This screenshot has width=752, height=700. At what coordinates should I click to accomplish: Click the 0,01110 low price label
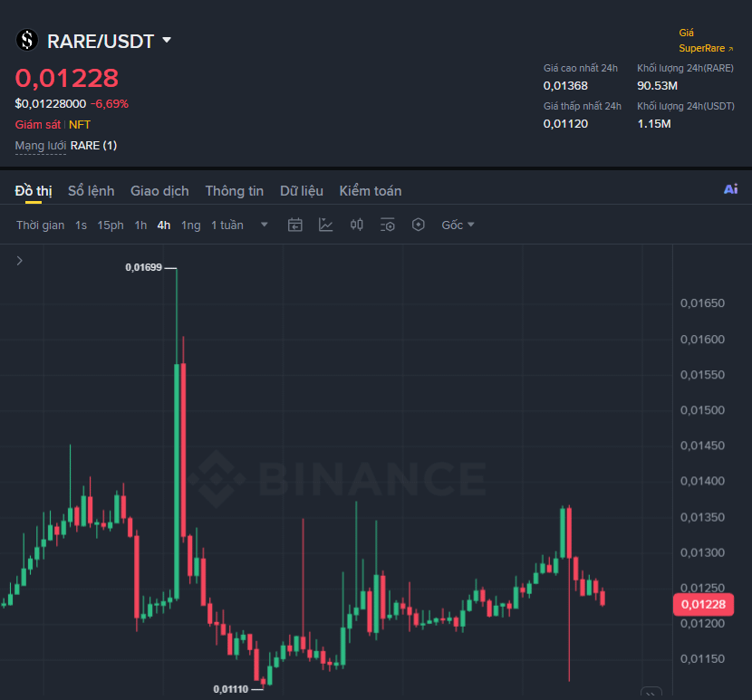[x=231, y=689]
